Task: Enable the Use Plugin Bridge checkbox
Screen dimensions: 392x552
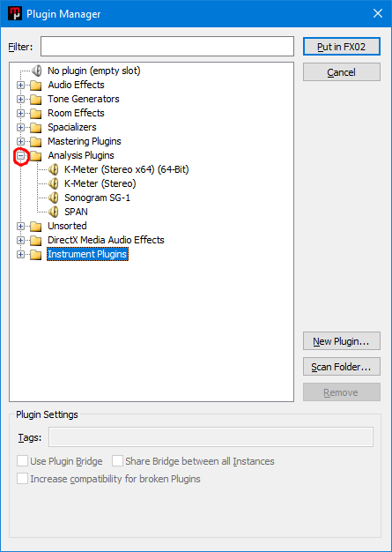Action: click(23, 461)
